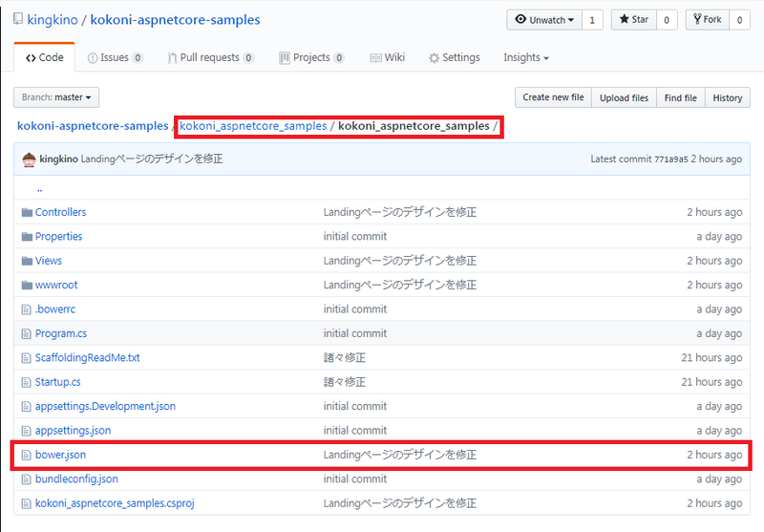Open the 諸々修正 commit on ScaffoldingReadMe.txt row
This screenshot has height=532, width=764.
pyautogui.click(x=345, y=357)
